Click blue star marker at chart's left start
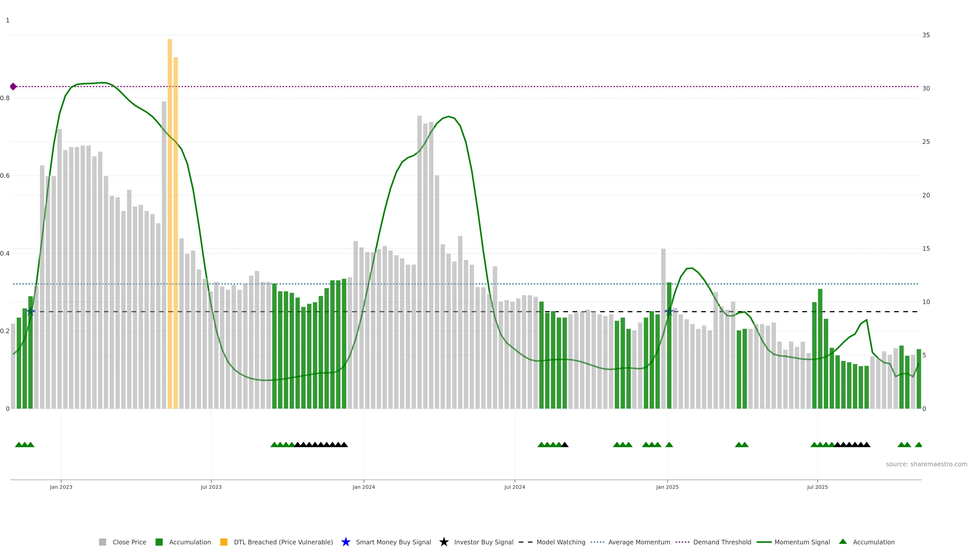Image resolution: width=980 pixels, height=551 pixels. (x=31, y=312)
